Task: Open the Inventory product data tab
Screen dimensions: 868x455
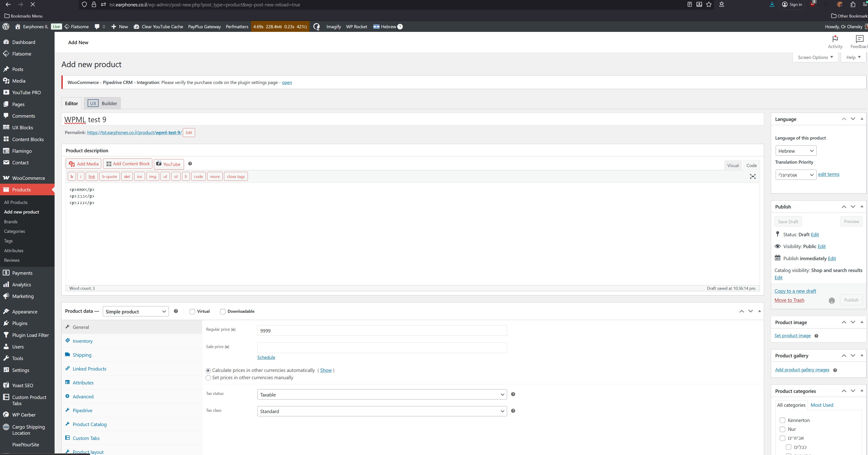Action: point(83,341)
